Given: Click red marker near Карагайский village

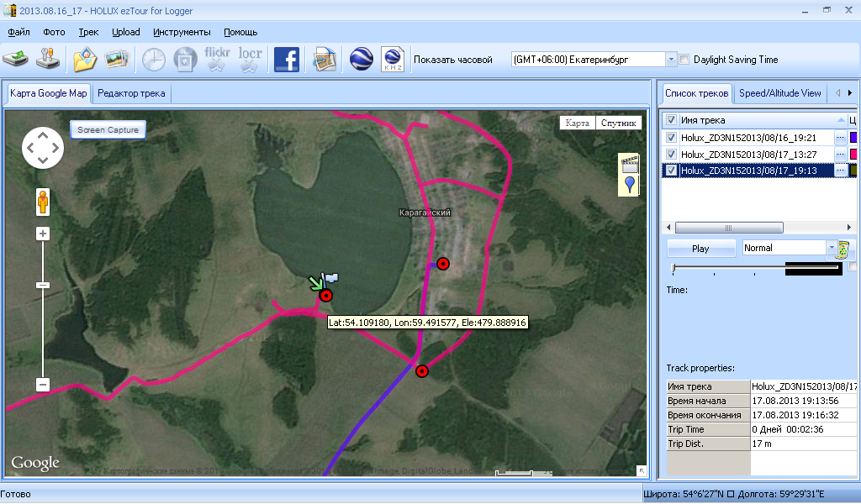Looking at the screenshot, I should pyautogui.click(x=443, y=264).
